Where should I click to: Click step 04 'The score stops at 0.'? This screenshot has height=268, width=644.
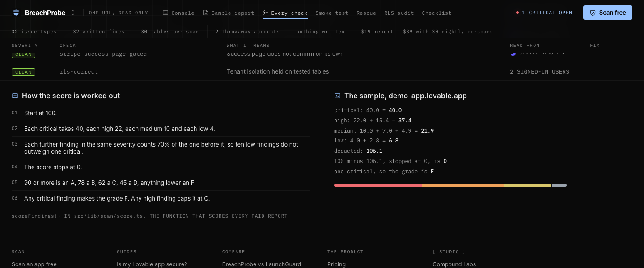[x=161, y=167]
